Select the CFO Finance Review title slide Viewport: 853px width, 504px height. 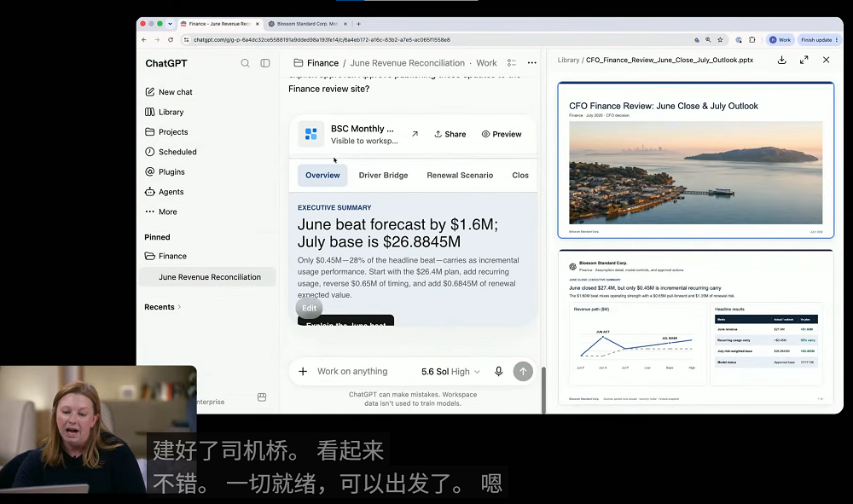point(696,159)
